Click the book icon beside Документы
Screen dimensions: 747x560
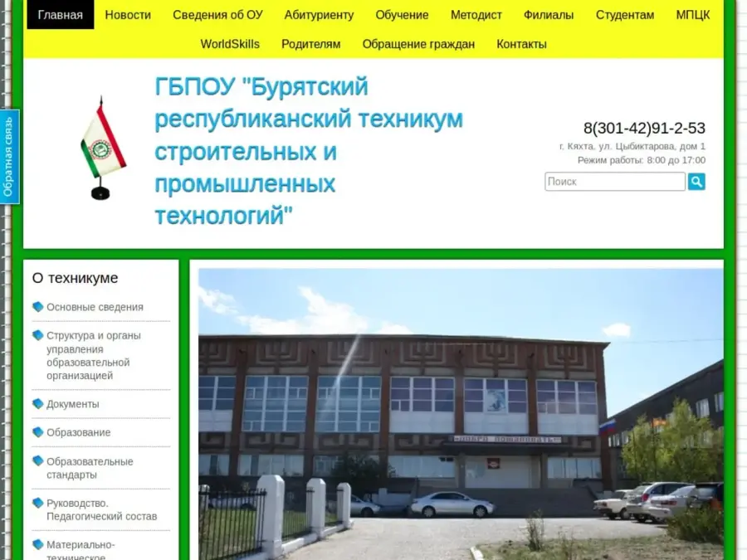(x=37, y=404)
